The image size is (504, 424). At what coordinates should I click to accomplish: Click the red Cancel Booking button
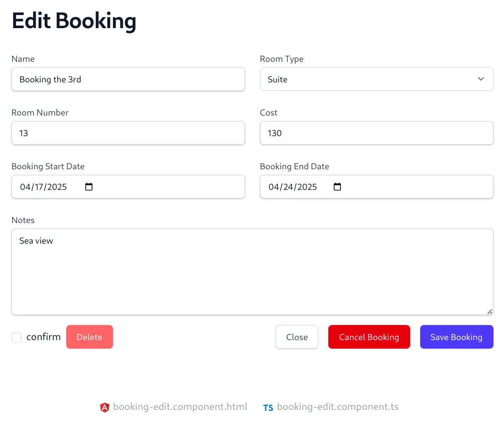tap(369, 337)
